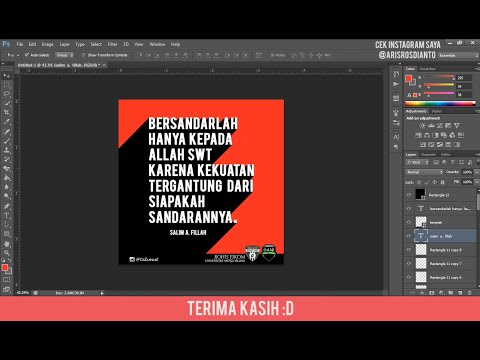This screenshot has width=480, height=360.
Task: Hide the Rectangle 11 copy 7 layer
Action: [x=409, y=263]
